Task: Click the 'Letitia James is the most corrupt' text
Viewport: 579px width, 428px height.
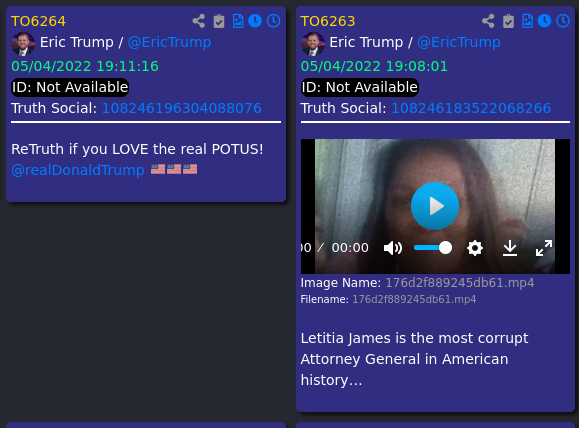Action: click(x=414, y=338)
